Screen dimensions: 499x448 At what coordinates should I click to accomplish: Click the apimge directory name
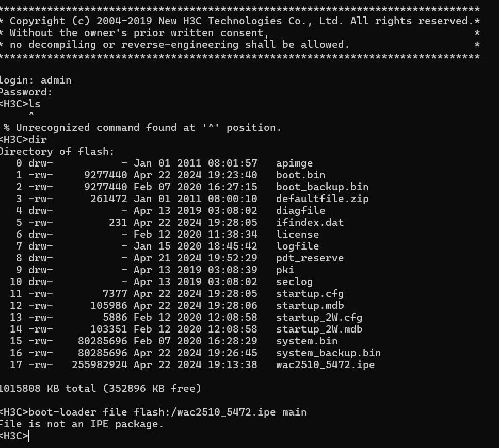[x=294, y=163]
